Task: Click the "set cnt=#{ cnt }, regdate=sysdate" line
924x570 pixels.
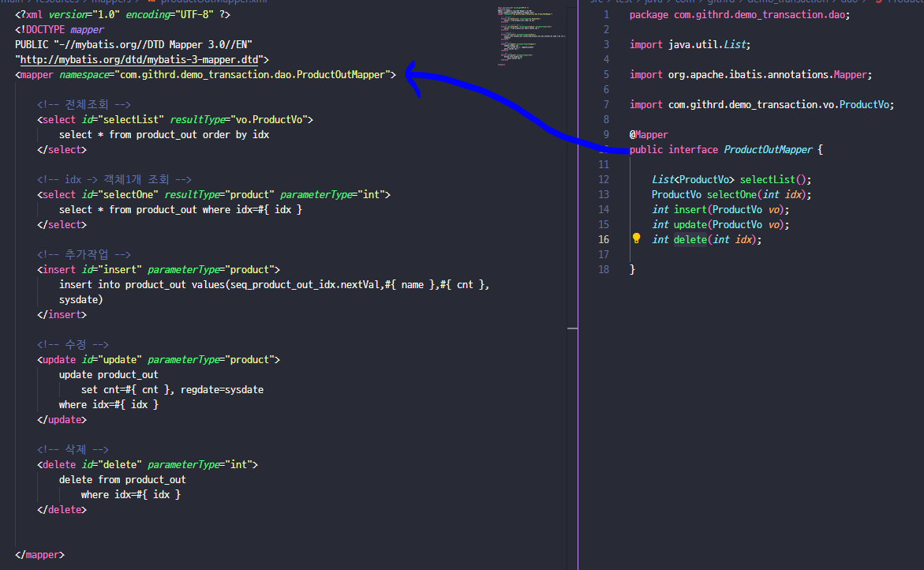Action: [x=172, y=389]
